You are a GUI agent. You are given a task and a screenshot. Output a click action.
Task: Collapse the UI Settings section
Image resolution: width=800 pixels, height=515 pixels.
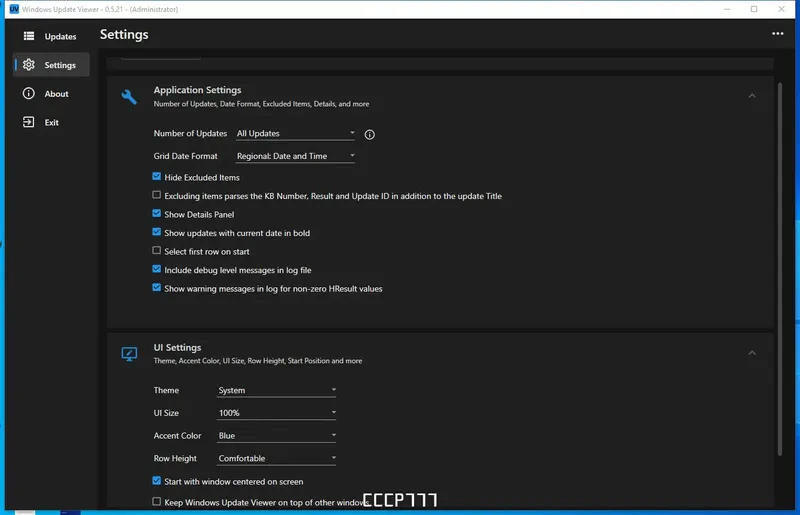pos(752,353)
